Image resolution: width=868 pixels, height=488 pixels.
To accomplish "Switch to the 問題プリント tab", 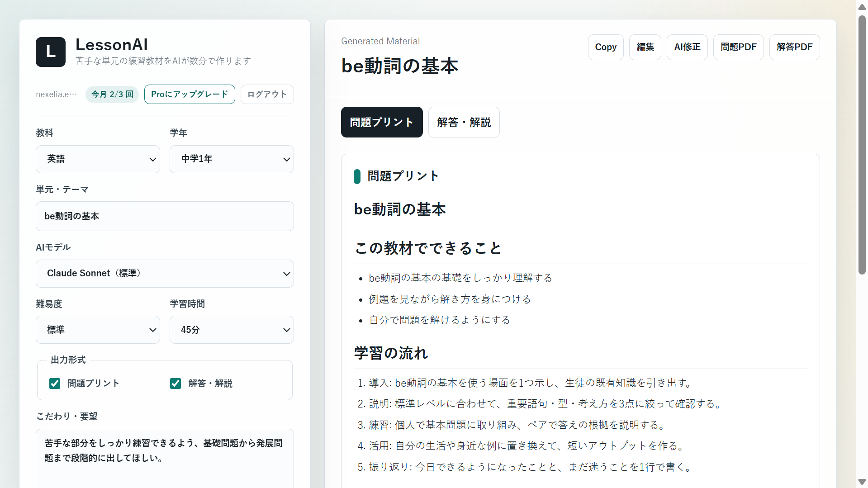I will (x=382, y=122).
